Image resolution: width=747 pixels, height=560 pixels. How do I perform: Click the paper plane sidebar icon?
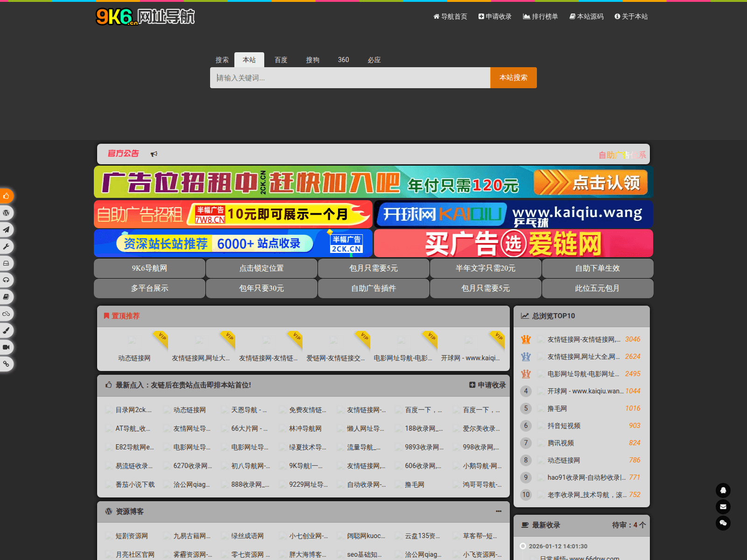(x=6, y=230)
